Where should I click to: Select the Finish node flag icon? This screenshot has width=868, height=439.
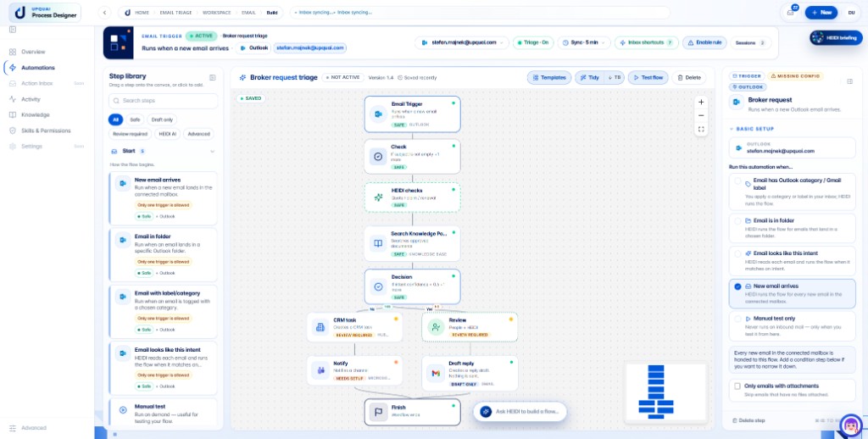(378, 413)
